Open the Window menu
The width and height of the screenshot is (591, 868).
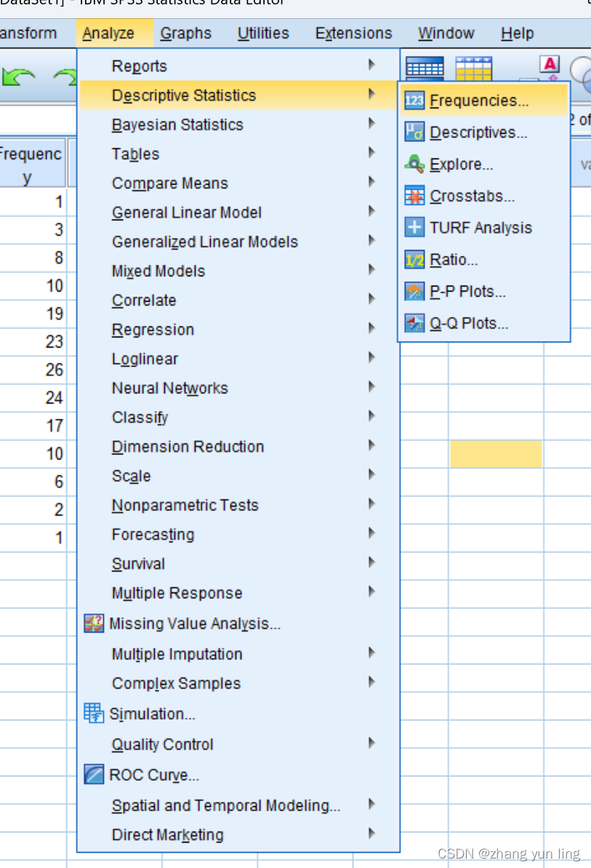[x=446, y=33]
